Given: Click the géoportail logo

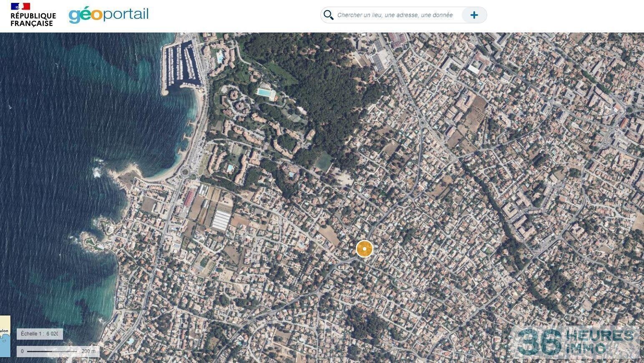Looking at the screenshot, I should tap(108, 15).
